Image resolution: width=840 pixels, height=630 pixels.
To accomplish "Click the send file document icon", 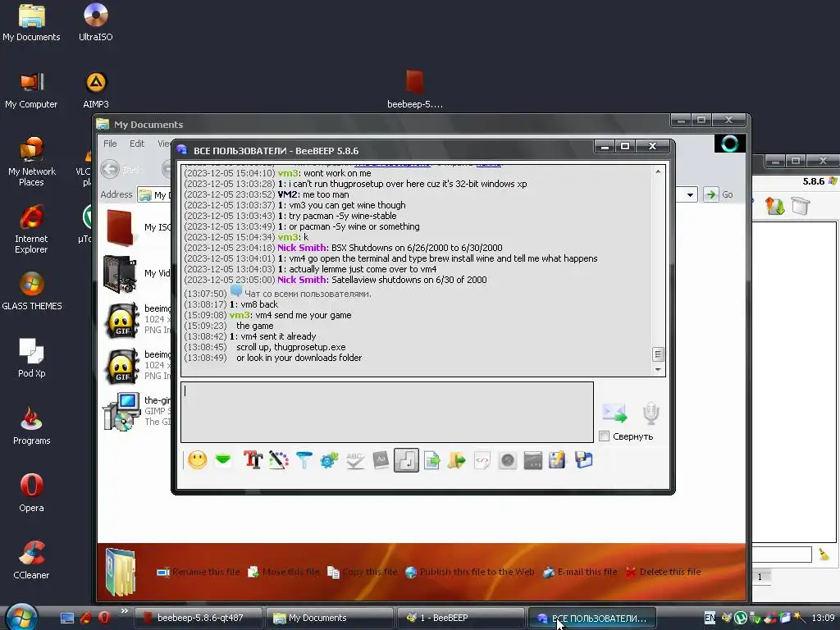I will pos(431,460).
